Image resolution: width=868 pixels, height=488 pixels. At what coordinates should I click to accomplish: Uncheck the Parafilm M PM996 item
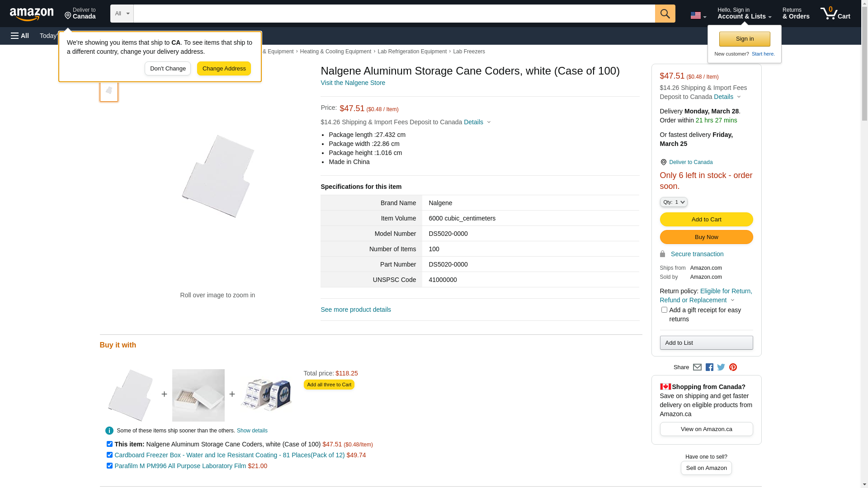[x=109, y=466]
